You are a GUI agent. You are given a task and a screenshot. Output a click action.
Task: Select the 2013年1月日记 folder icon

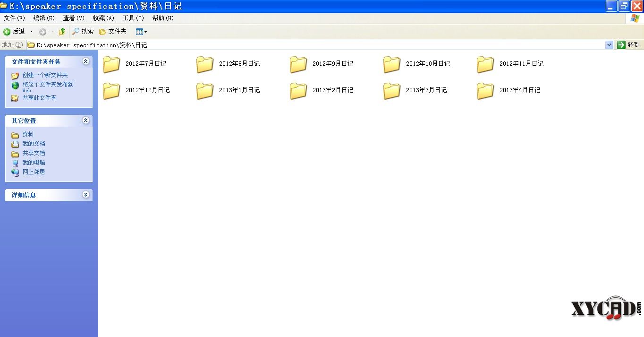pyautogui.click(x=205, y=91)
